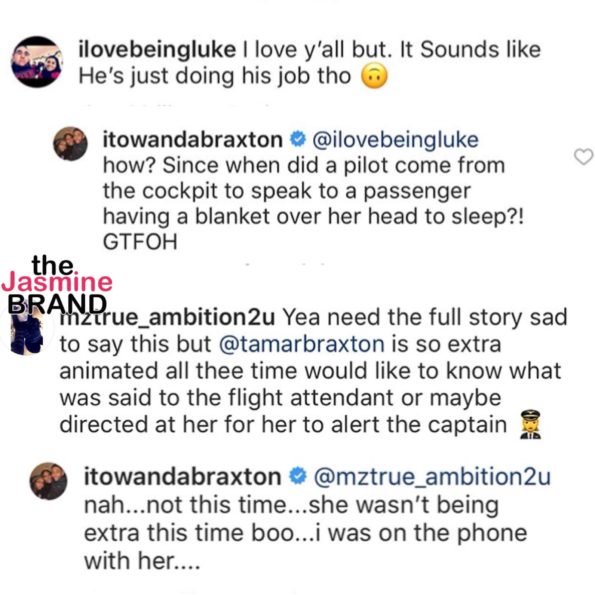Click the ilovebeingluke username
The image size is (595, 595).
[157, 50]
